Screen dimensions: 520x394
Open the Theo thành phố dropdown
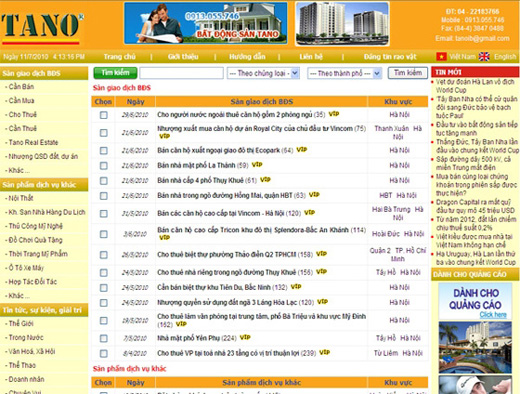pyautogui.click(x=344, y=73)
